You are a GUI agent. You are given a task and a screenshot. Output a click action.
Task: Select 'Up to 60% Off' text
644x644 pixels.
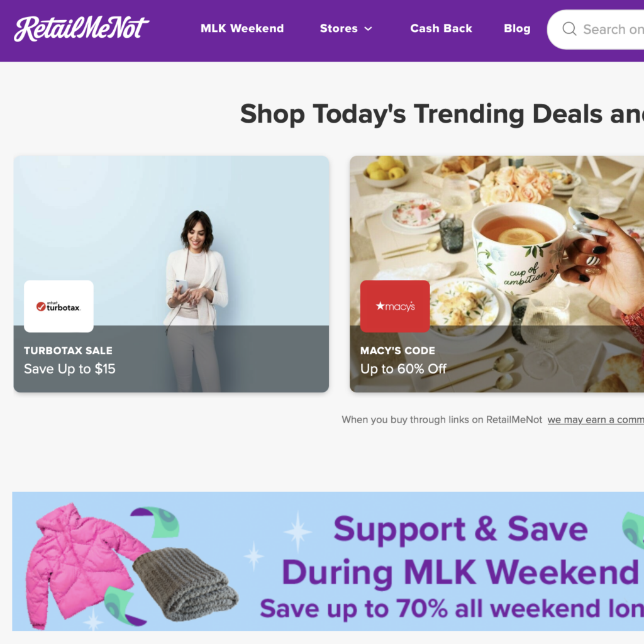click(403, 369)
